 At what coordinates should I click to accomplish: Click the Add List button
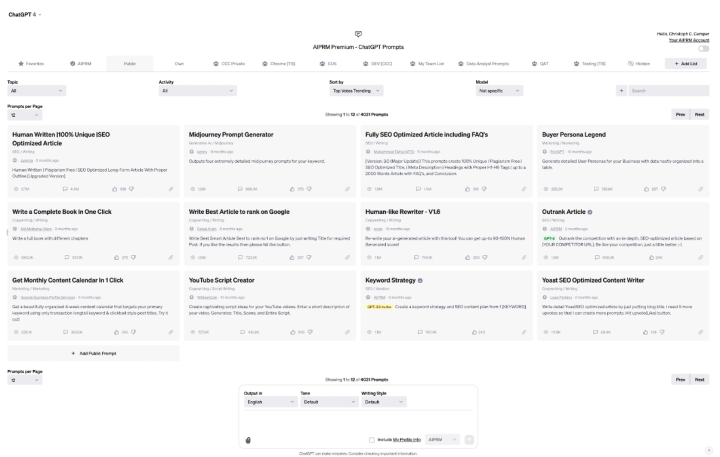click(686, 63)
